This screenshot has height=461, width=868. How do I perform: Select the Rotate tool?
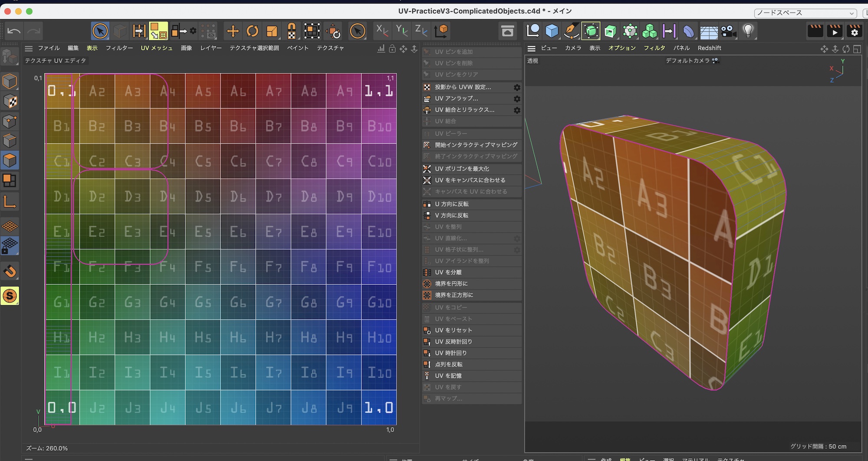(252, 31)
